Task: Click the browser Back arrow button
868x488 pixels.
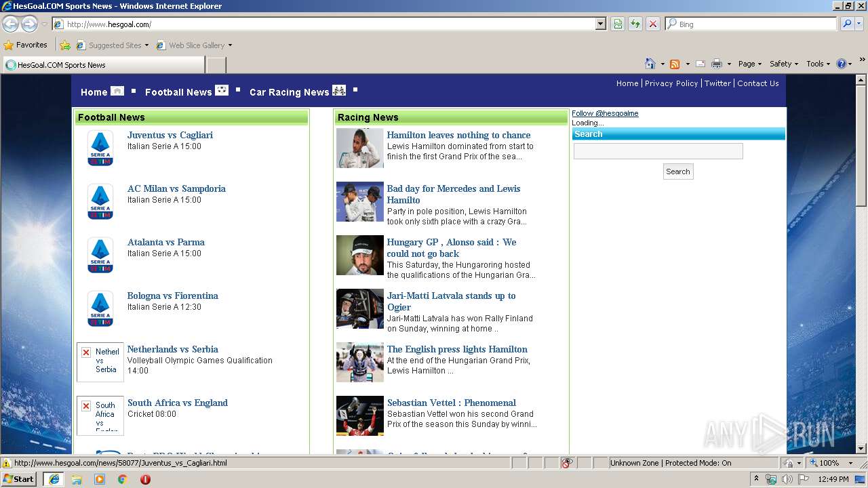Action: point(10,24)
